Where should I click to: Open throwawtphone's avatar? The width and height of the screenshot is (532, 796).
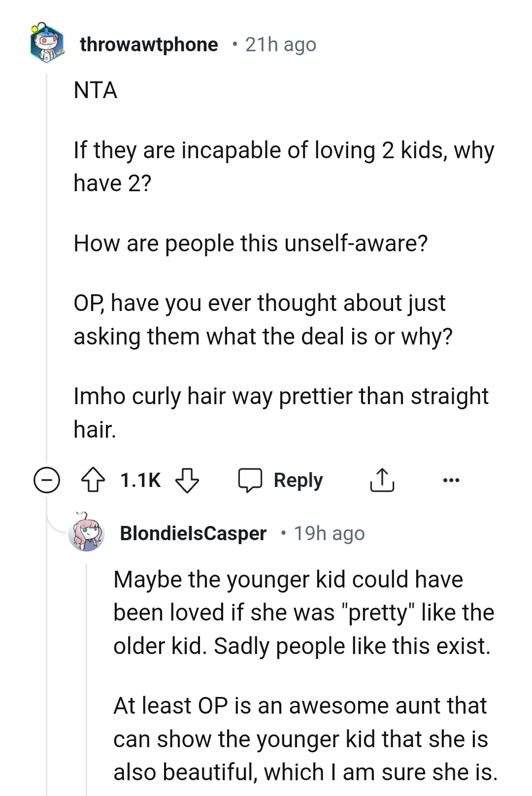(x=47, y=44)
